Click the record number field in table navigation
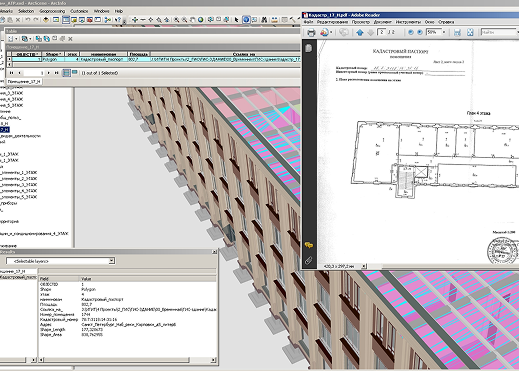The image size is (519, 371). [34, 73]
